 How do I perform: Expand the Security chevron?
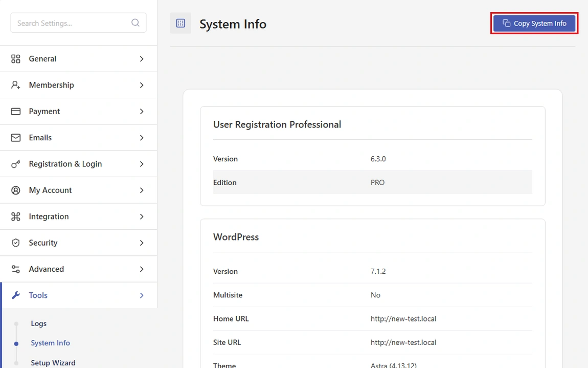(x=142, y=243)
